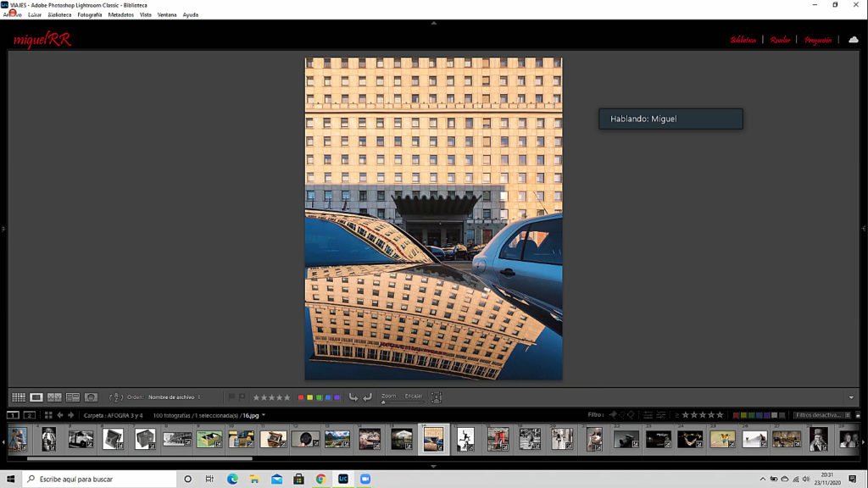The image size is (868, 488).
Task: Open the Metadatos menu
Action: tap(120, 14)
